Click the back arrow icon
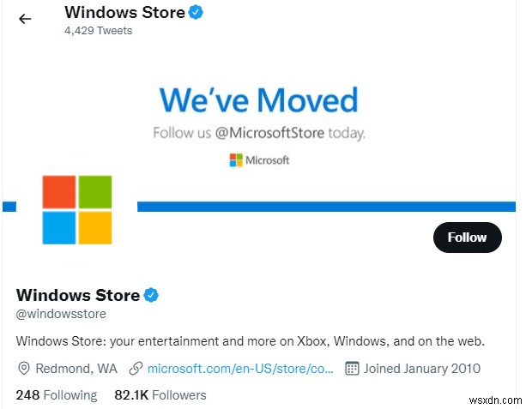 pos(25,19)
